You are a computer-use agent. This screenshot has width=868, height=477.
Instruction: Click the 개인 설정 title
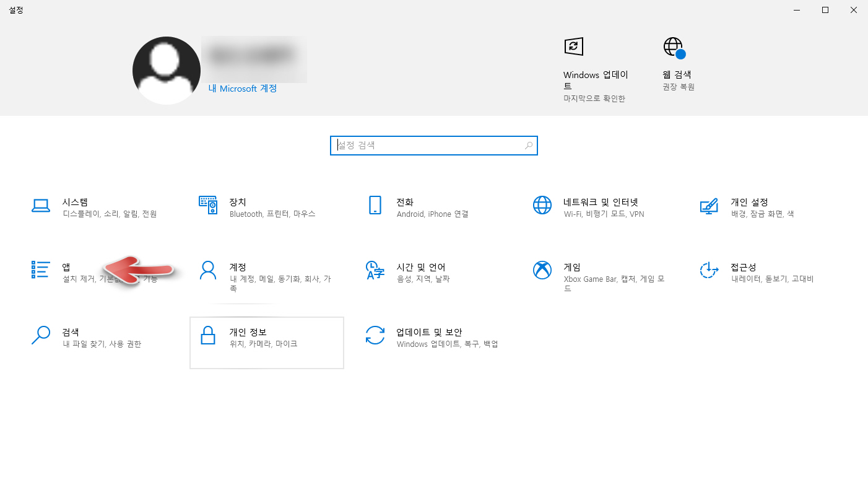(x=749, y=202)
